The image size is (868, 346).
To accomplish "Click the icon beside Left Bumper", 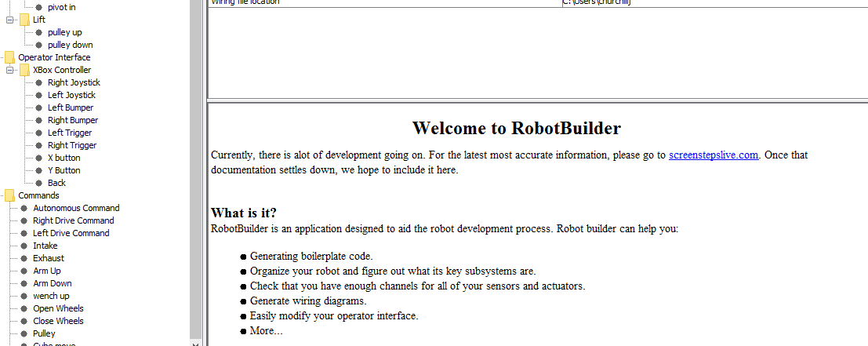I will click(x=38, y=108).
